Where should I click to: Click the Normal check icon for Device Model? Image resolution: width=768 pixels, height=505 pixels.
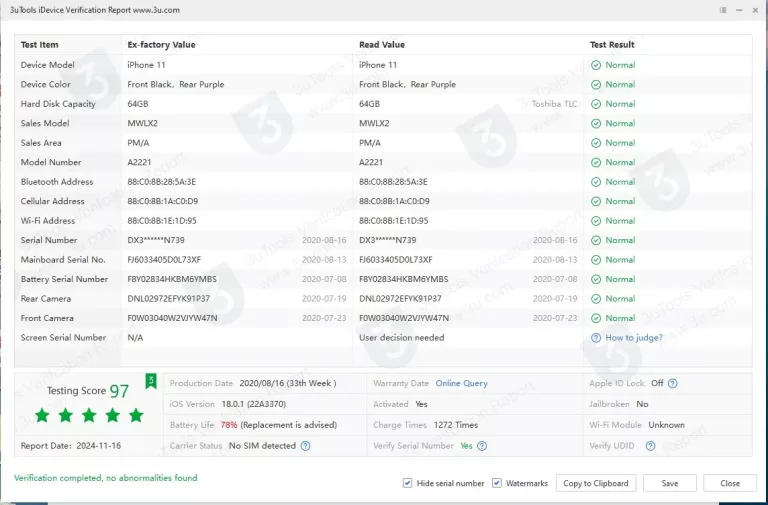tap(596, 65)
